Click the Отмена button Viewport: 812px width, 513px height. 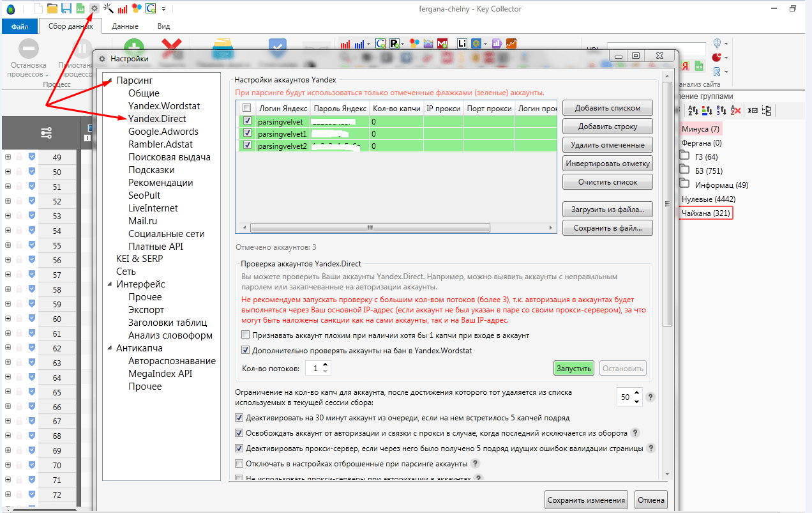point(651,500)
